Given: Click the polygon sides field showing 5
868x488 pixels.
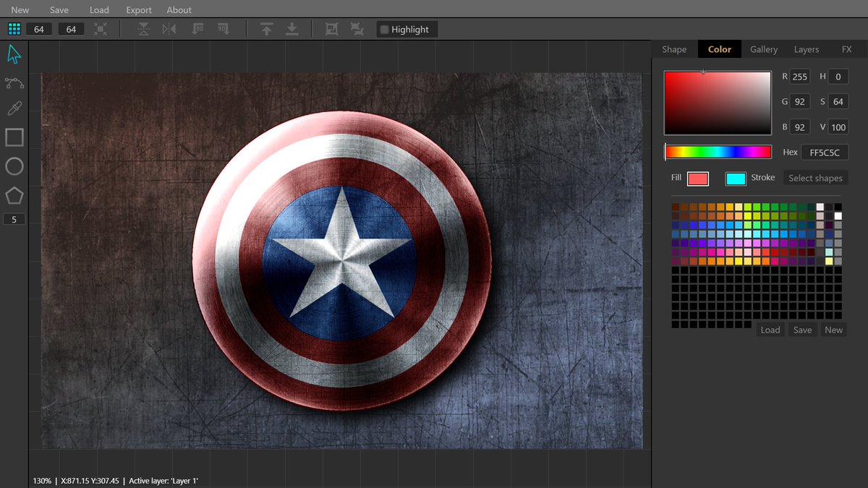Looking at the screenshot, I should (14, 219).
